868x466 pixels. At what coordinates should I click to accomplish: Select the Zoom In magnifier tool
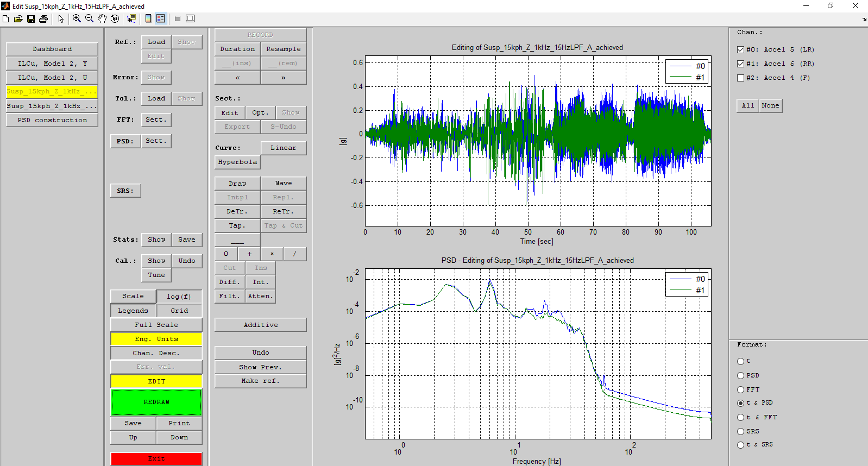[x=77, y=18]
